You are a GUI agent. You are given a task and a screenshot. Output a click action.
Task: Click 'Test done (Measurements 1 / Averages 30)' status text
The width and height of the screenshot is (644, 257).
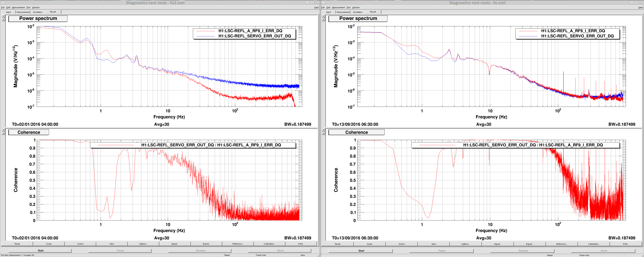(x=17, y=255)
